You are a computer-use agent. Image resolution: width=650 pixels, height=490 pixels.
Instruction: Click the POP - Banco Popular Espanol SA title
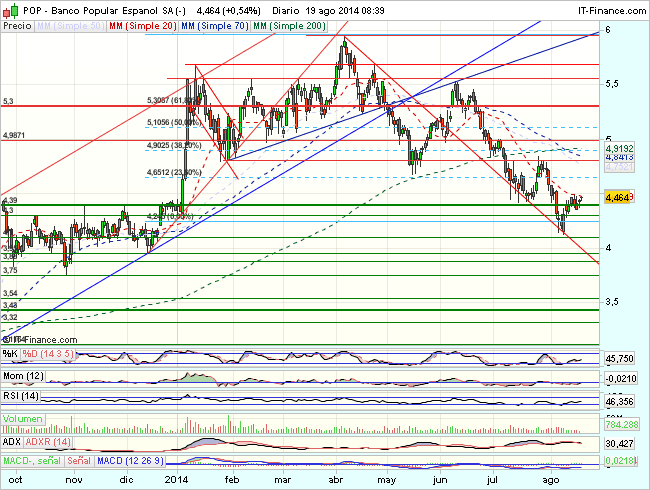point(104,10)
